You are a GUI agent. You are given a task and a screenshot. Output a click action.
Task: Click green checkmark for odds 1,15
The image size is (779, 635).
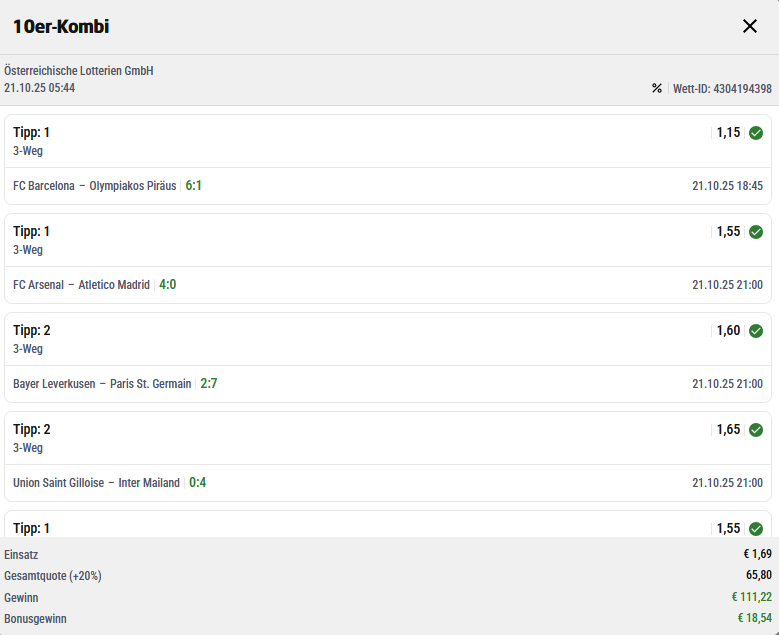click(756, 133)
